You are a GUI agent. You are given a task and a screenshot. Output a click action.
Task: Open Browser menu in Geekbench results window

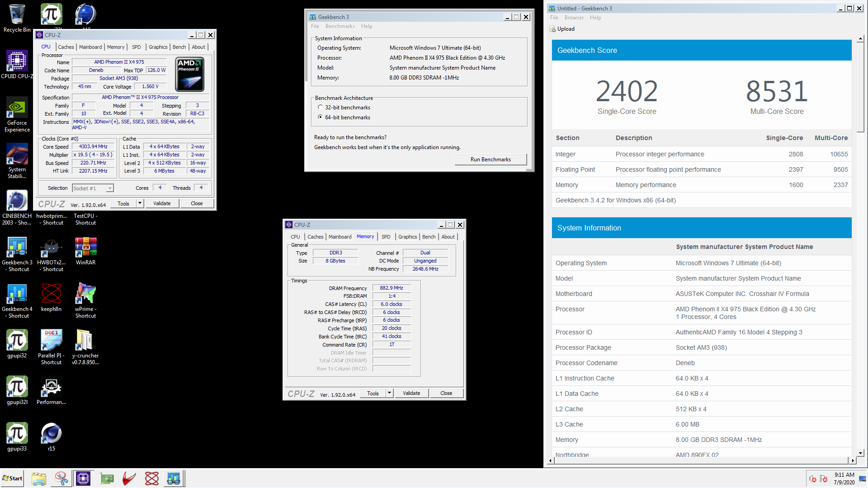(x=574, y=18)
